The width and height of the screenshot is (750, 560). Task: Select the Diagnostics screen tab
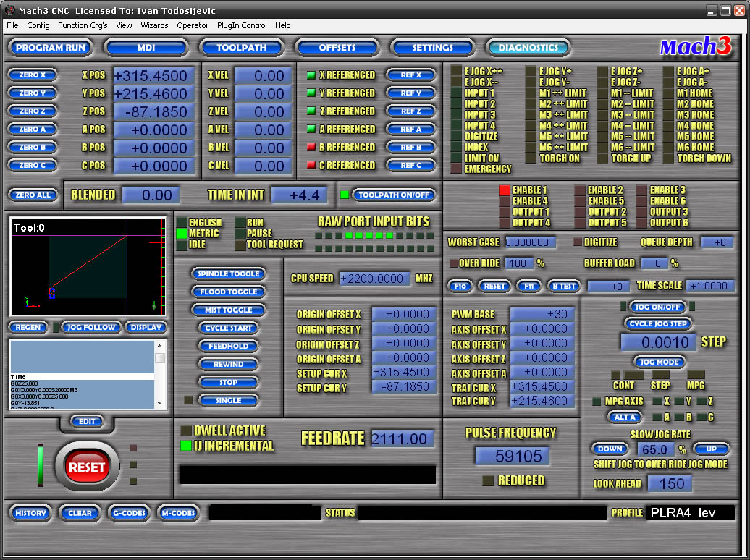click(x=528, y=47)
